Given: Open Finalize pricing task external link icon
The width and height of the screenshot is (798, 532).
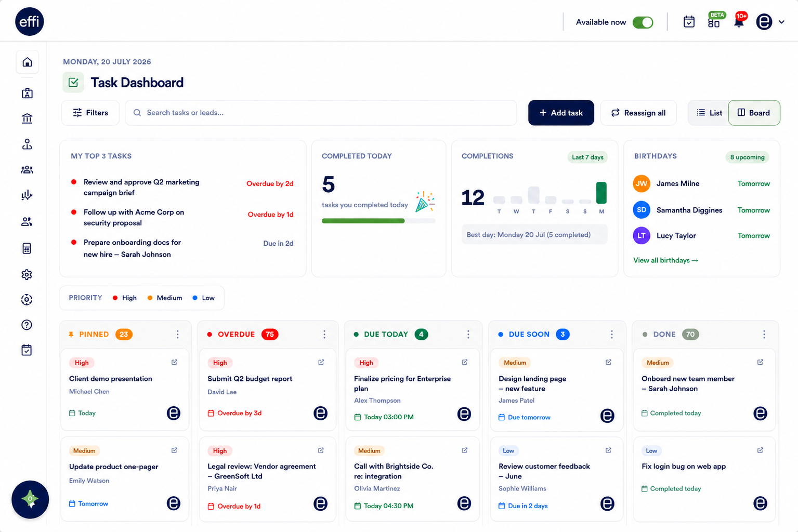Looking at the screenshot, I should pyautogui.click(x=464, y=362).
